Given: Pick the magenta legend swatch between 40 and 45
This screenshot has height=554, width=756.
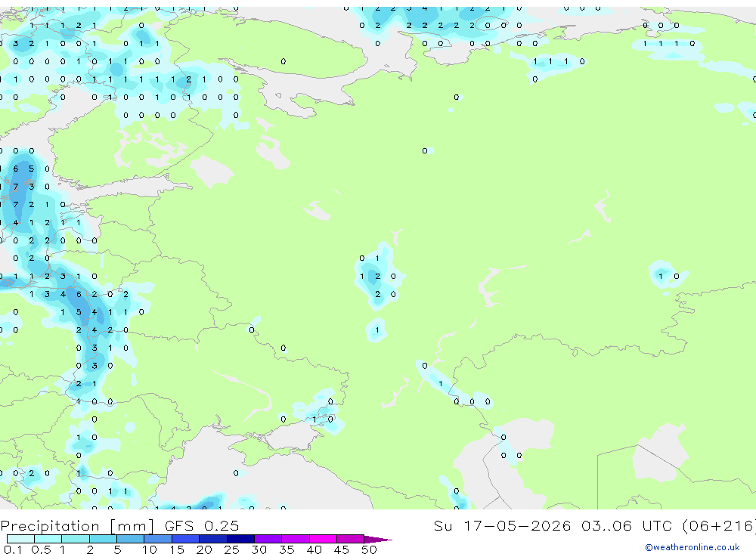Looking at the screenshot, I should coord(323,539).
